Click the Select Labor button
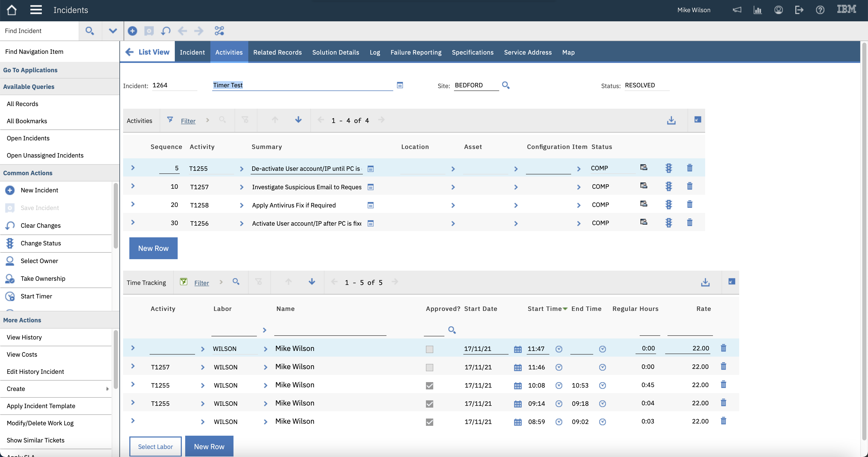The width and height of the screenshot is (868, 457). [x=155, y=447]
